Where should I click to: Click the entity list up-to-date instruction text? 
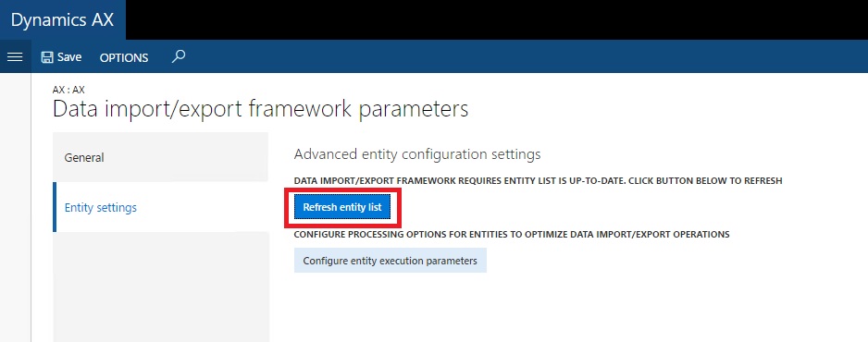click(x=538, y=181)
